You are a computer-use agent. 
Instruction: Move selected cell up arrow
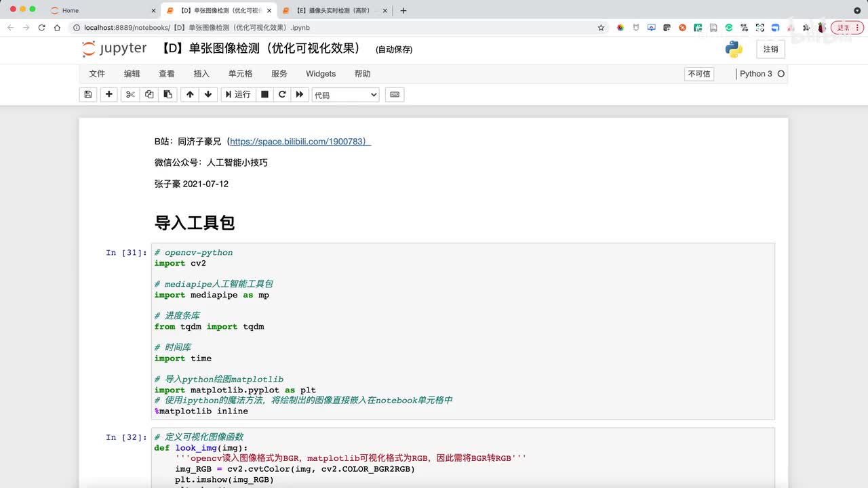coord(190,95)
